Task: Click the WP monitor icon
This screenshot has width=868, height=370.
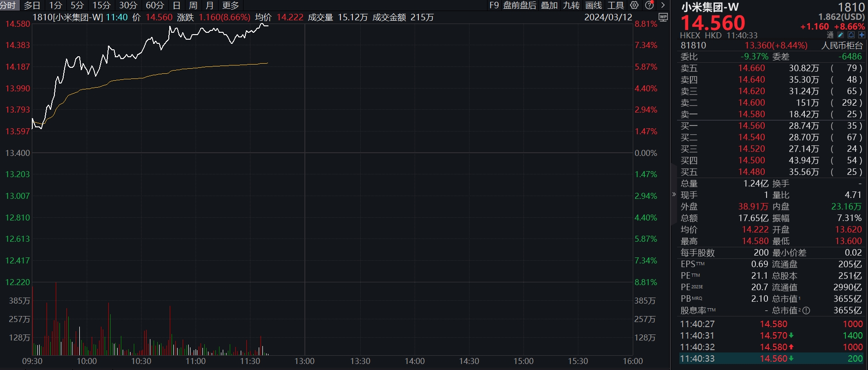Action: point(663,18)
